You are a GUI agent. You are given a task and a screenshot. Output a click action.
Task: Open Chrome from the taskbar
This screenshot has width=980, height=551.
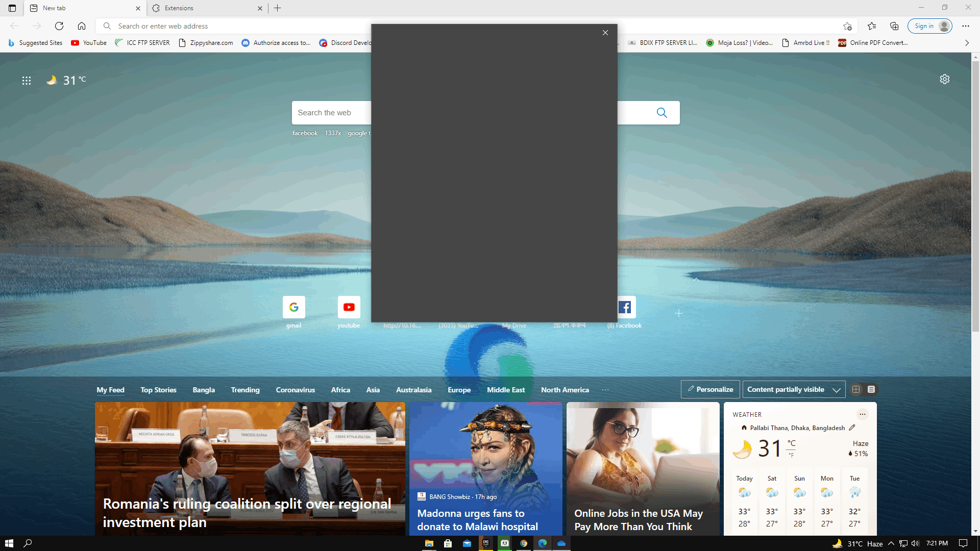click(x=524, y=543)
